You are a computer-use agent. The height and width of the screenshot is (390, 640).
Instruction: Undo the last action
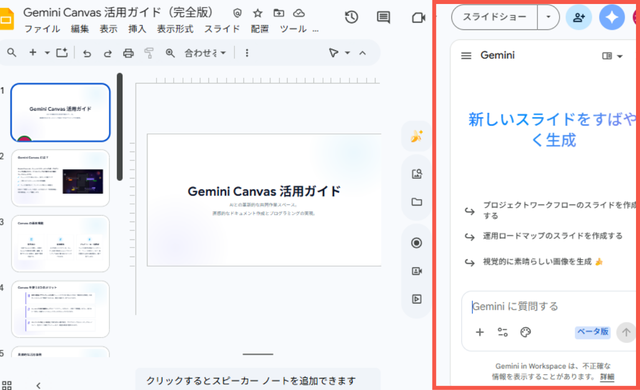point(87,53)
